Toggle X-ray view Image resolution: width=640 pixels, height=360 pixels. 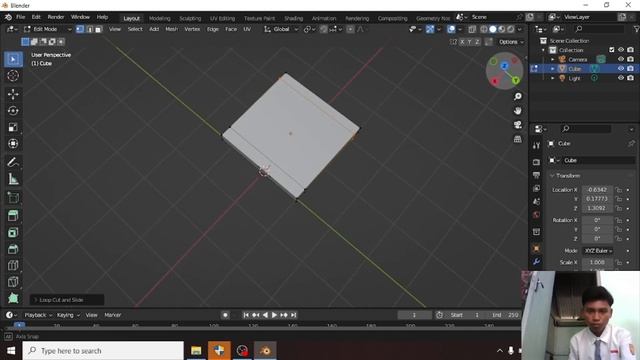click(x=472, y=29)
